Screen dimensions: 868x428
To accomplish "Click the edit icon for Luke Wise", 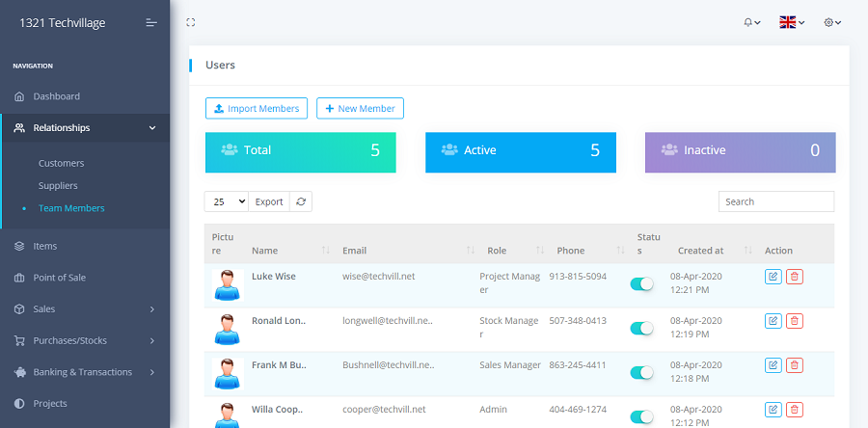I will click(773, 277).
